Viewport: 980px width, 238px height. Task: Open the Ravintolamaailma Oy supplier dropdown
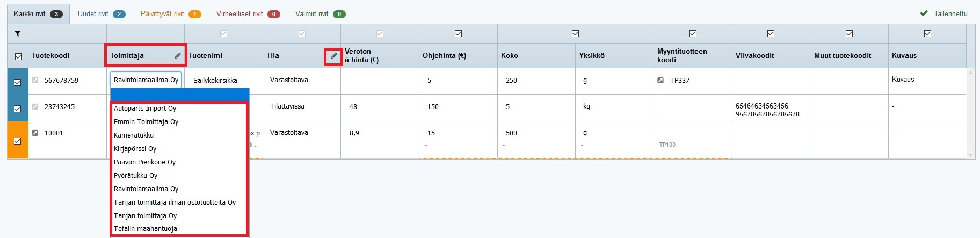pos(146,80)
